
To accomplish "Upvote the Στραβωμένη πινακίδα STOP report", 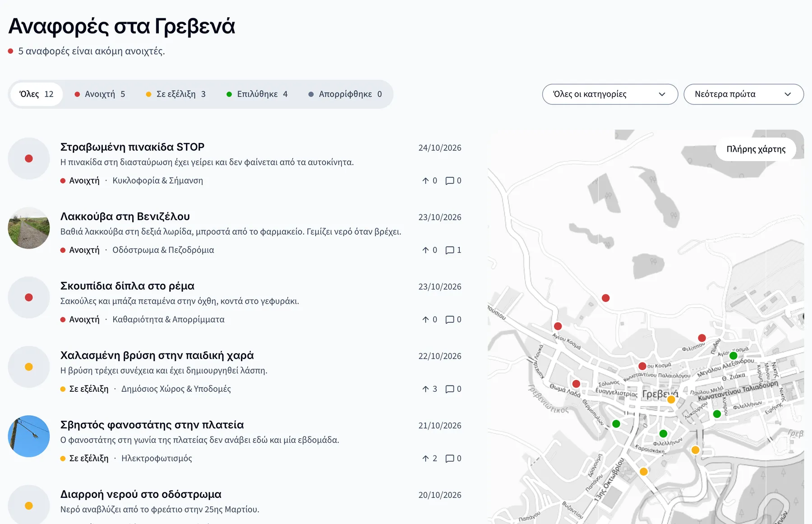I will point(429,181).
